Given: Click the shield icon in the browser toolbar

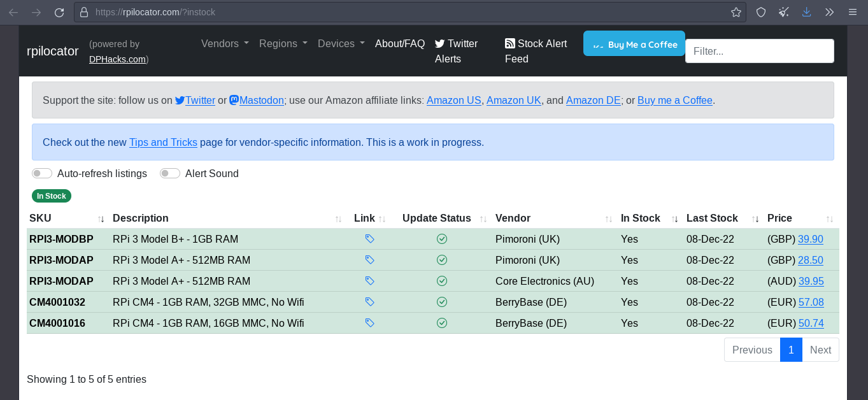Looking at the screenshot, I should click(761, 12).
